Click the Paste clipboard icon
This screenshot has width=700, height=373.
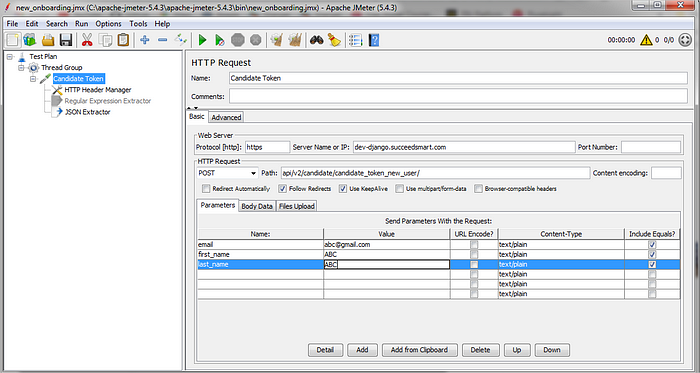coord(123,40)
